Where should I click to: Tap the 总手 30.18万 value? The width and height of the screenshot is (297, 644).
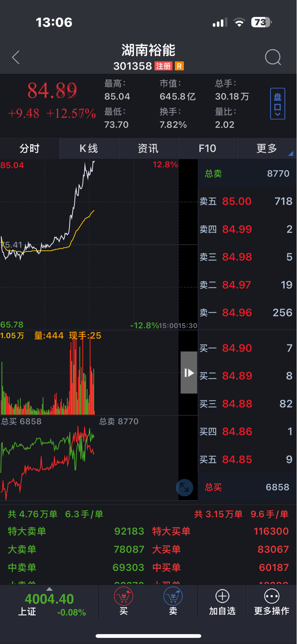click(232, 96)
